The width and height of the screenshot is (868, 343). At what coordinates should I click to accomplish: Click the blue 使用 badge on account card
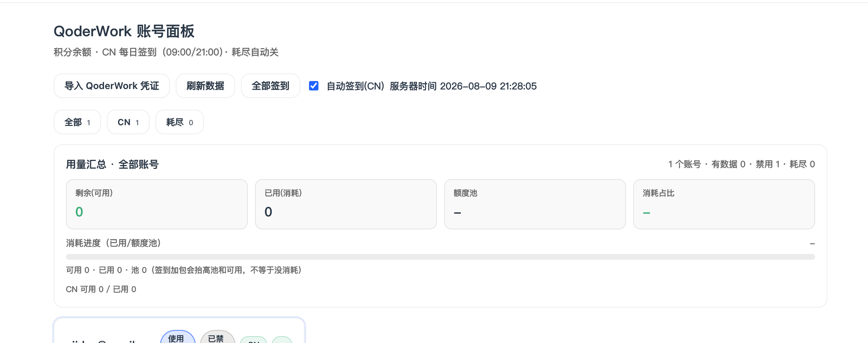click(x=178, y=337)
